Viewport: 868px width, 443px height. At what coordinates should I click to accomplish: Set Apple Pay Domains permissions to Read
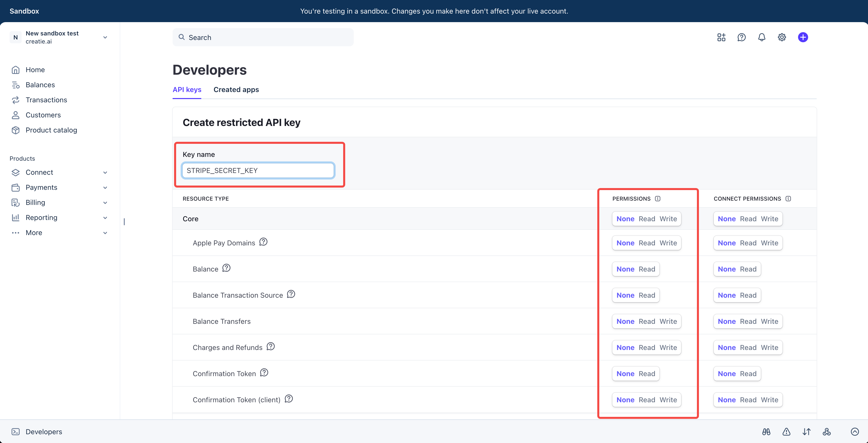coord(647,243)
